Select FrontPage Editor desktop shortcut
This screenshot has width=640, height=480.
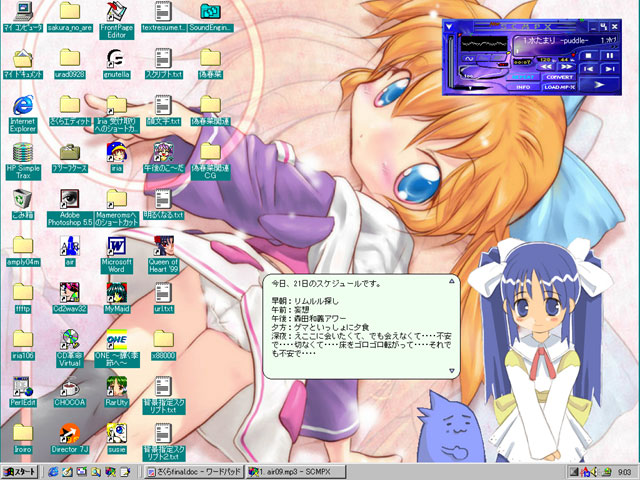[117, 20]
